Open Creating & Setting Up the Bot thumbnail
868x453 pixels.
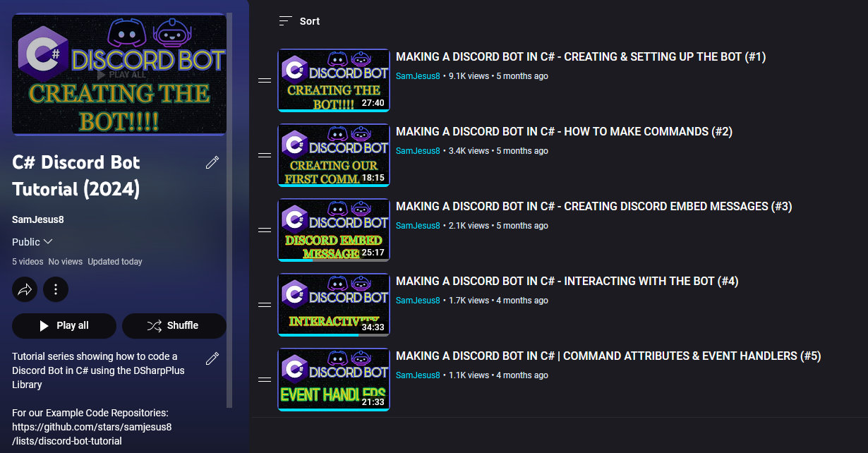tap(334, 80)
